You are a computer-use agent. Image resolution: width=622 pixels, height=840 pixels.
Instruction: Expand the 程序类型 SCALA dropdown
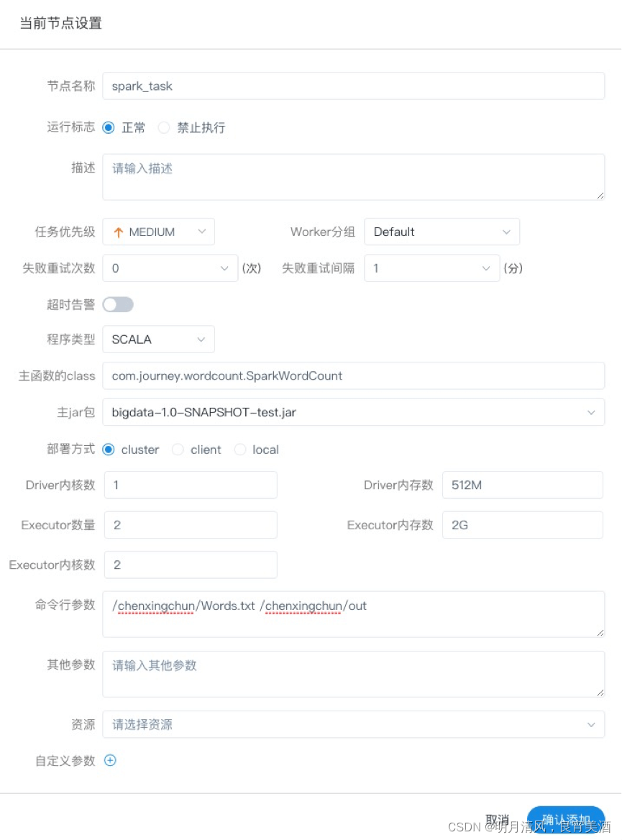coord(159,339)
